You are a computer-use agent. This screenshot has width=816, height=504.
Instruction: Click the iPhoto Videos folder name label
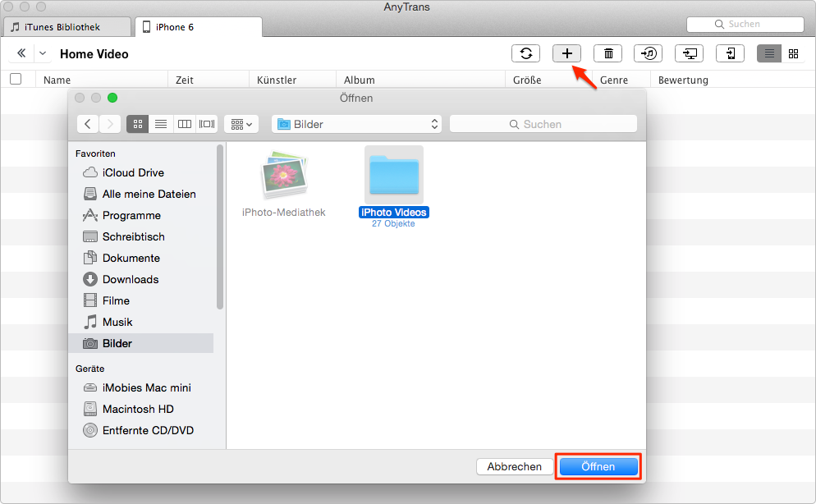(394, 213)
